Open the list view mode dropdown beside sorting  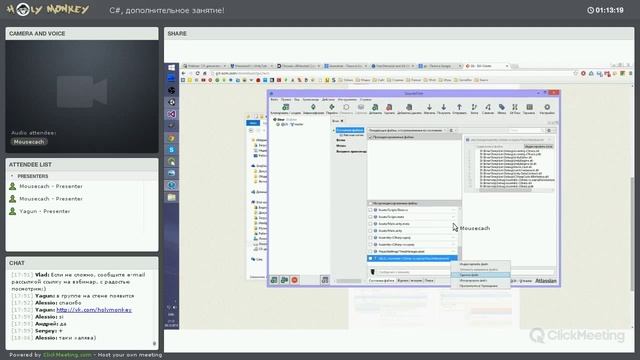tap(453, 130)
